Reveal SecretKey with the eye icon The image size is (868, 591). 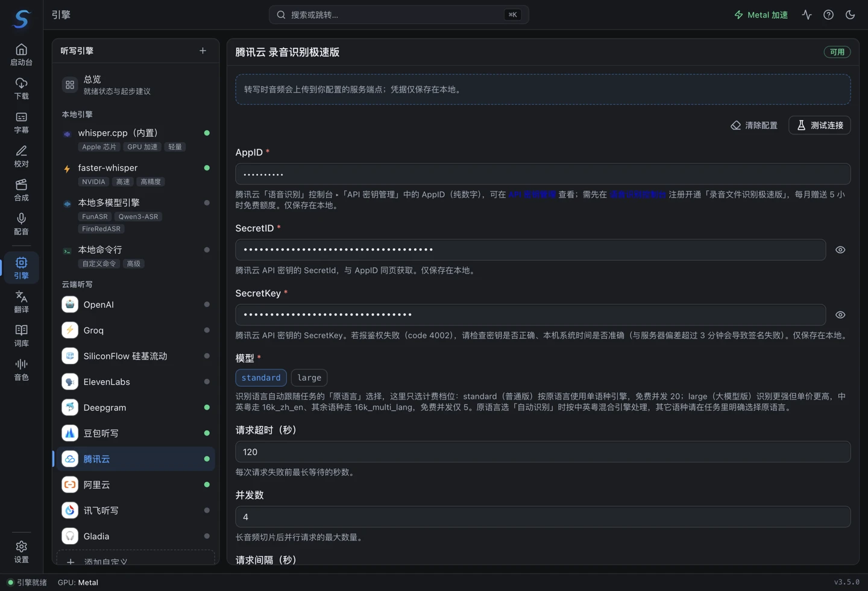click(x=840, y=315)
